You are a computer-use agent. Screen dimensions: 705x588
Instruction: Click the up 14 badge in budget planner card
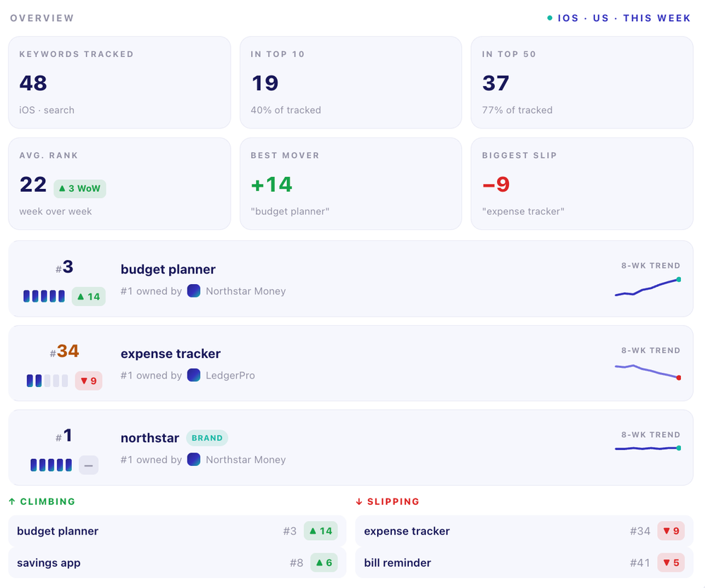click(x=89, y=296)
